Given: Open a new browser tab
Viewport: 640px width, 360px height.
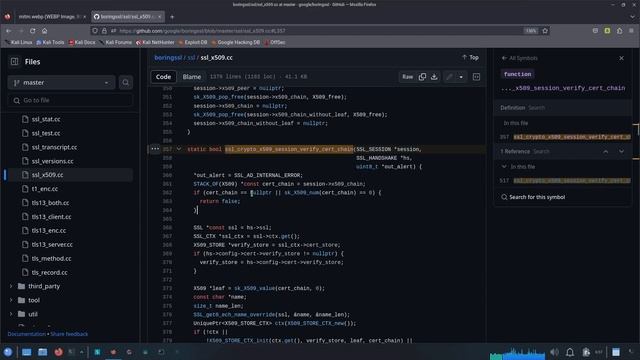Looking at the screenshot, I should tap(172, 17).
